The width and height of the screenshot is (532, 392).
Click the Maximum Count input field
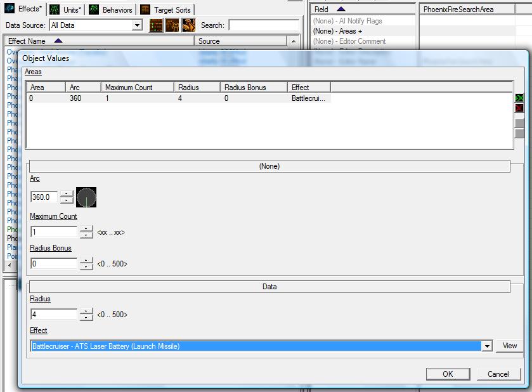point(54,232)
